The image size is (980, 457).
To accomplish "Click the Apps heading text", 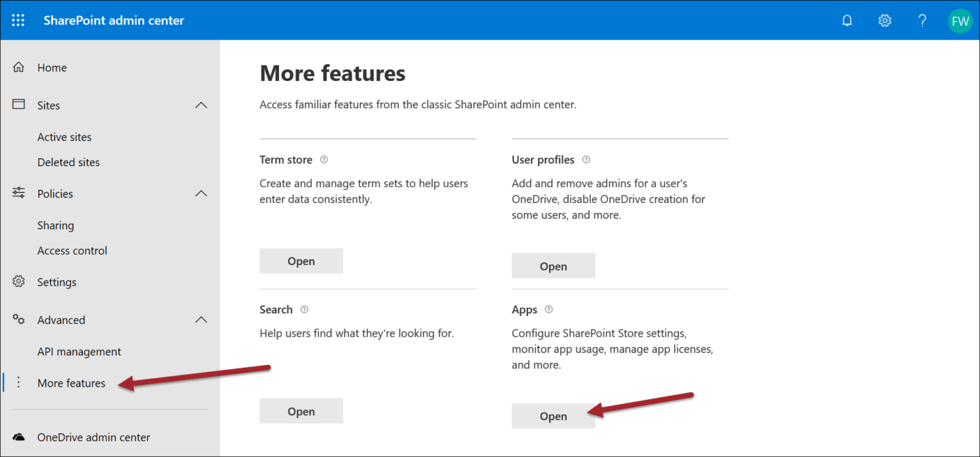I will [525, 310].
